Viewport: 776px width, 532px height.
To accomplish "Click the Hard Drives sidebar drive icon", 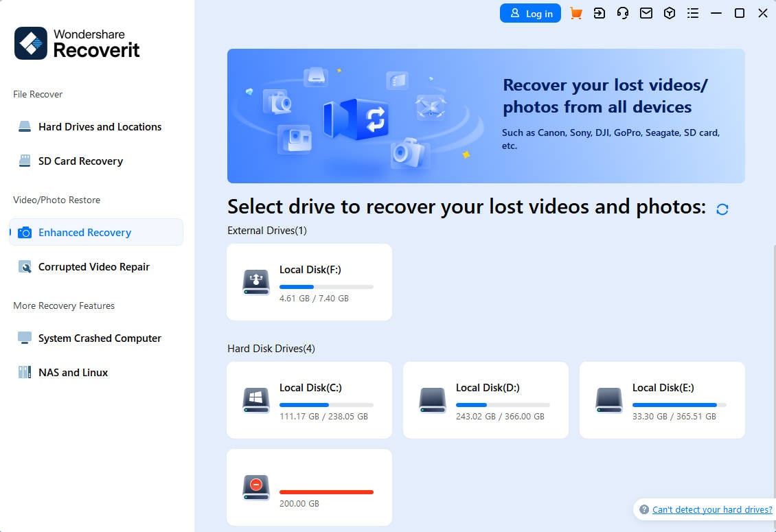I will [25, 127].
